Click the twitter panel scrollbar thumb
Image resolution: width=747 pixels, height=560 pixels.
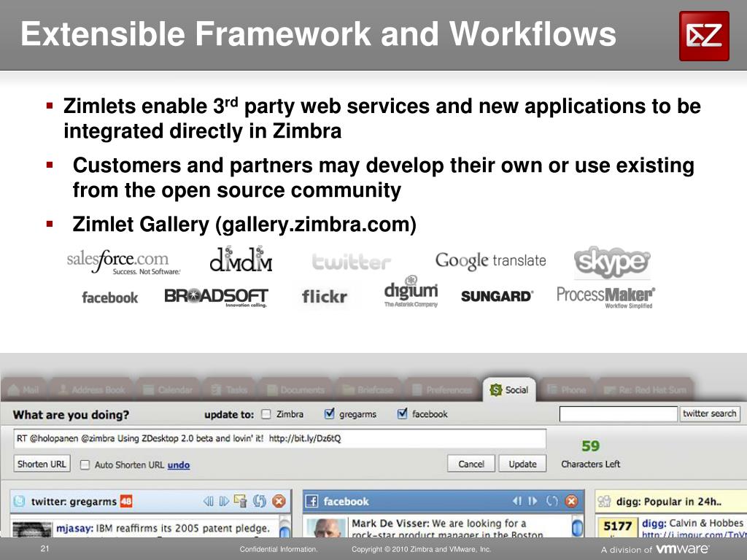(285, 532)
